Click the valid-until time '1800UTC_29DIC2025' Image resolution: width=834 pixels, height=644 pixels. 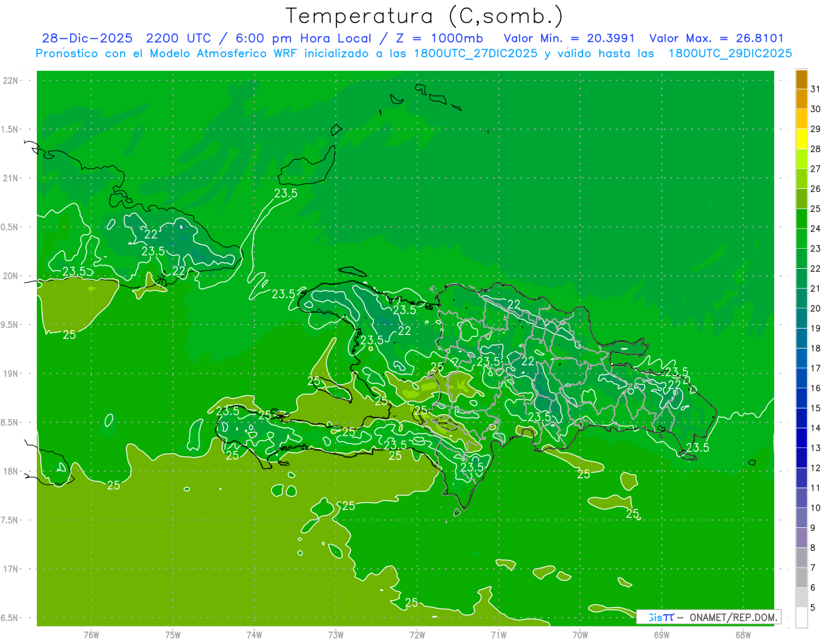730,53
